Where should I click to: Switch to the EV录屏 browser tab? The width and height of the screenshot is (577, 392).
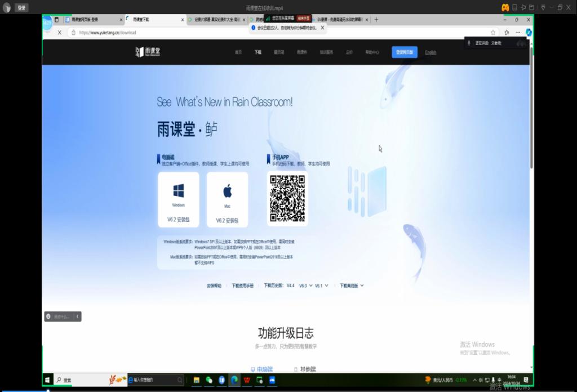tap(341, 20)
